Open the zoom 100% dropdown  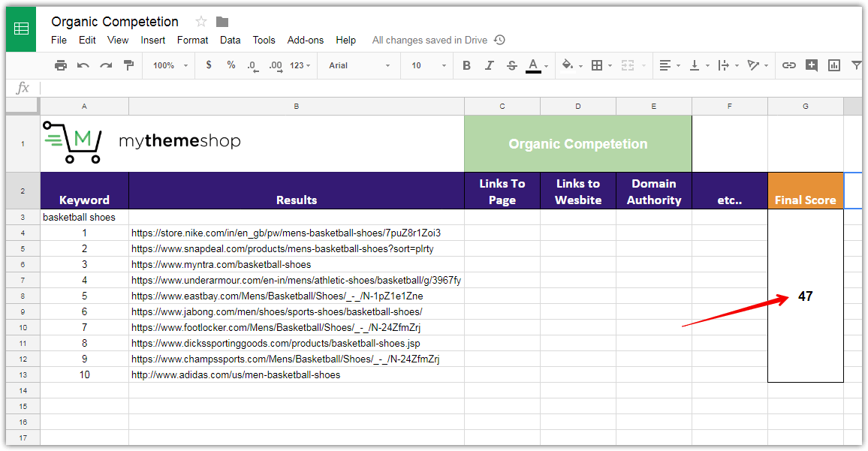pyautogui.click(x=170, y=65)
